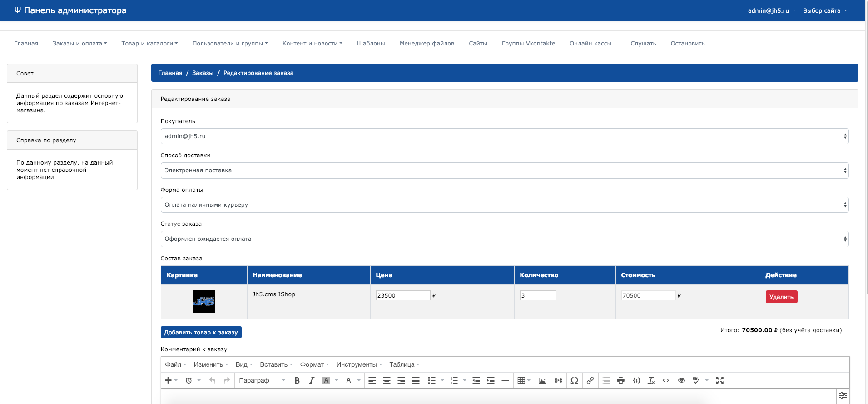
Task: Center-align the comment text
Action: coord(387,380)
